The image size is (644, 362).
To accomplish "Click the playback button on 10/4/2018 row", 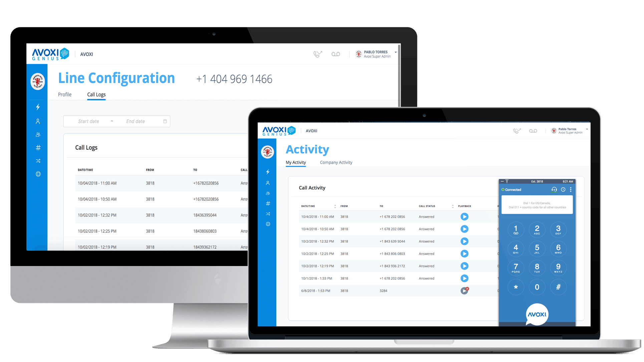I will click(x=465, y=216).
